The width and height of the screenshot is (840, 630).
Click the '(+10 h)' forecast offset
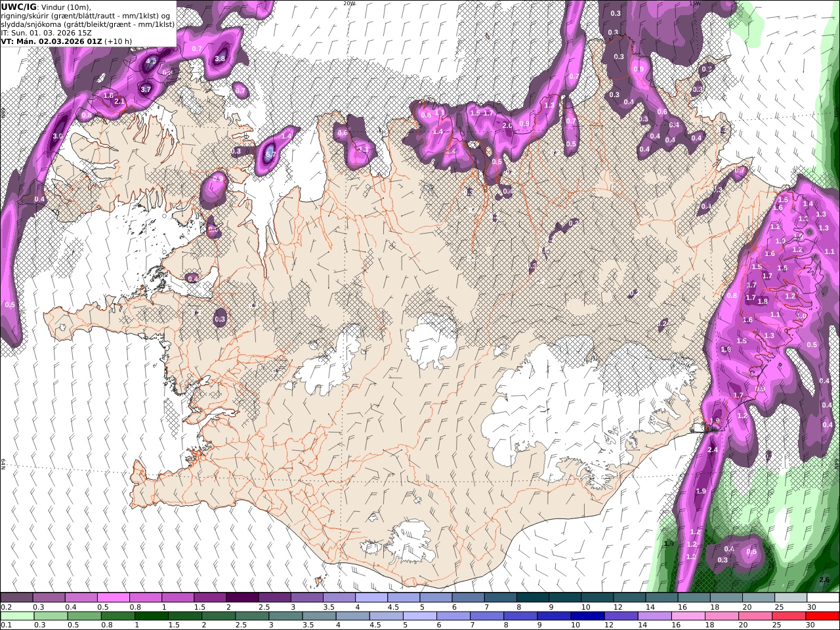pyautogui.click(x=118, y=41)
